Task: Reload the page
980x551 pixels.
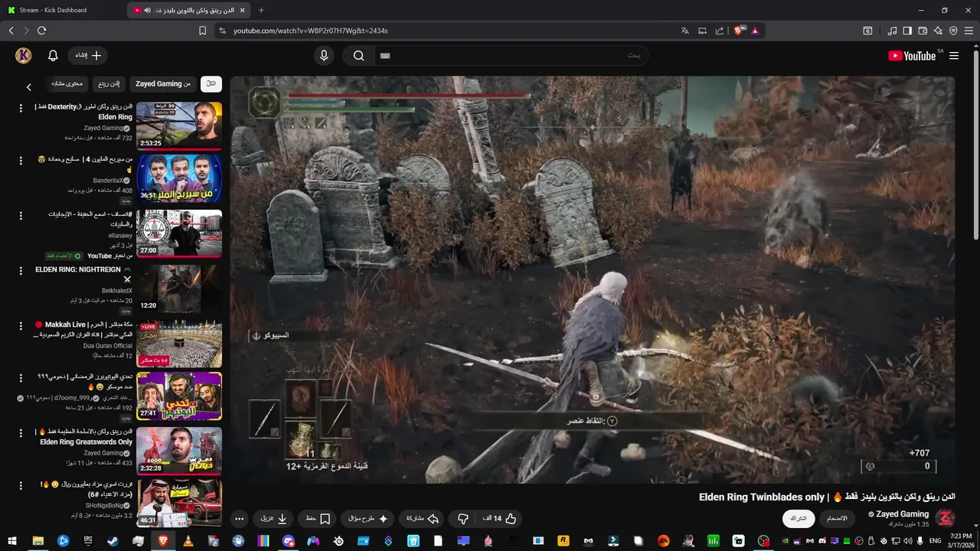Action: pos(41,31)
